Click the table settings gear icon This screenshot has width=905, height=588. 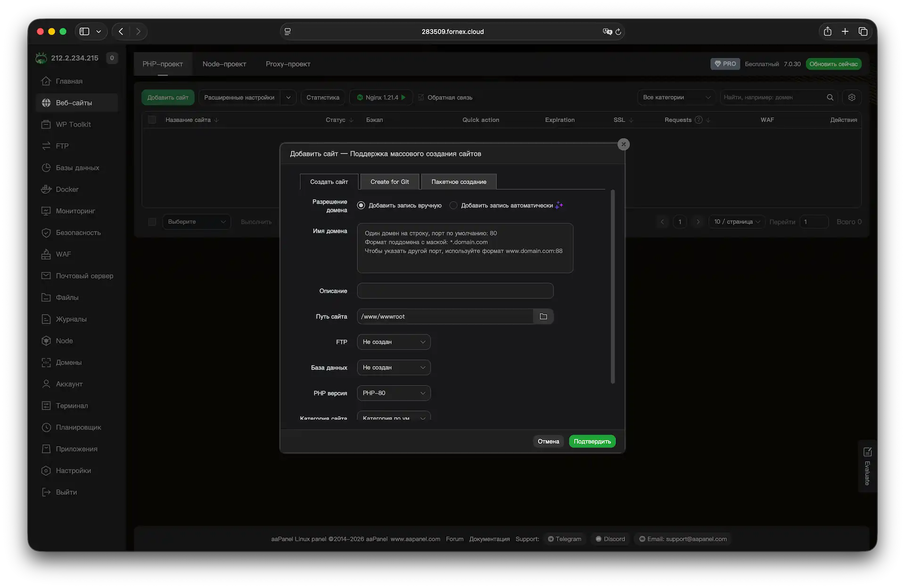coord(852,98)
